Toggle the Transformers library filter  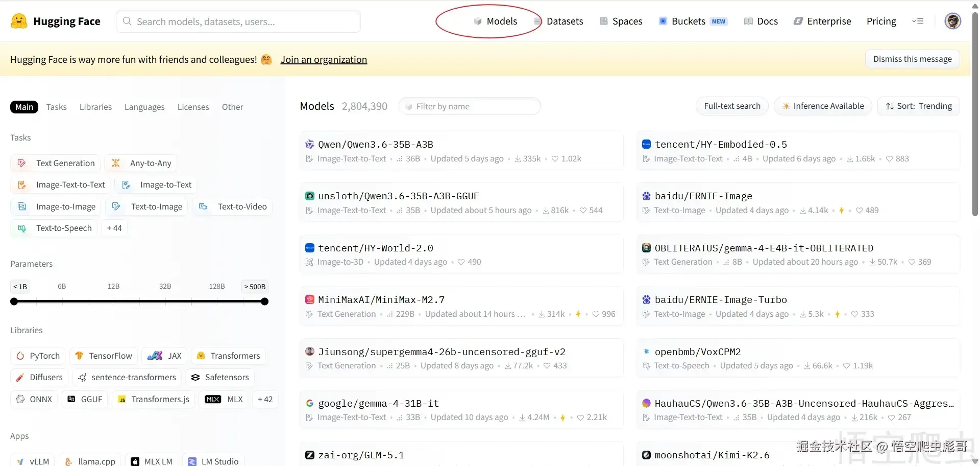click(x=228, y=356)
